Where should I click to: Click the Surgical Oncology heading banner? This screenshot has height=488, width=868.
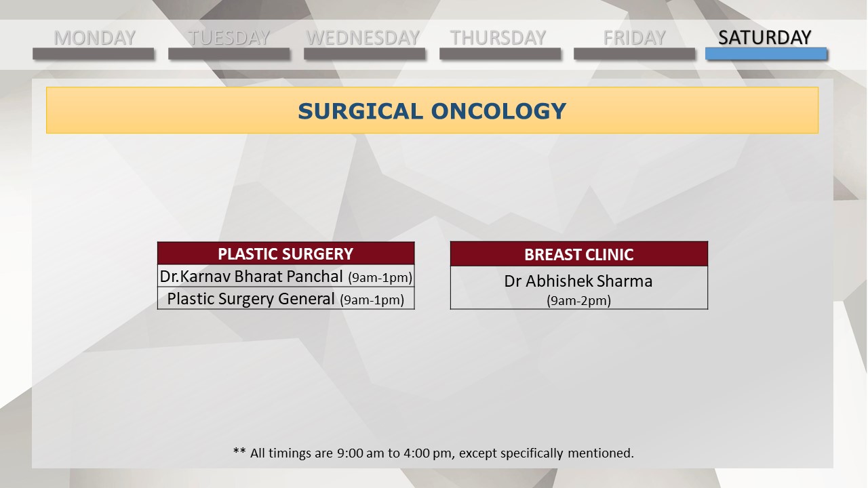tap(432, 110)
